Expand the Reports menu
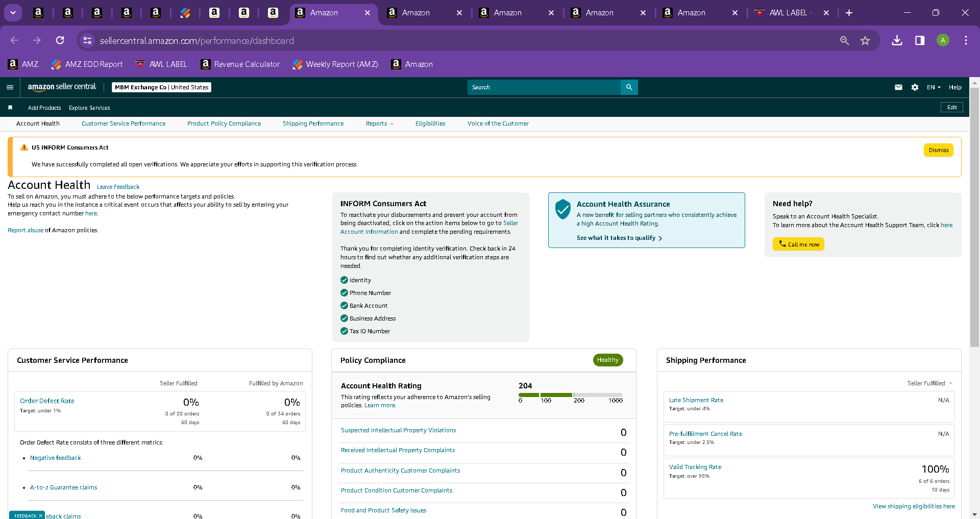980x519 pixels. (x=380, y=123)
